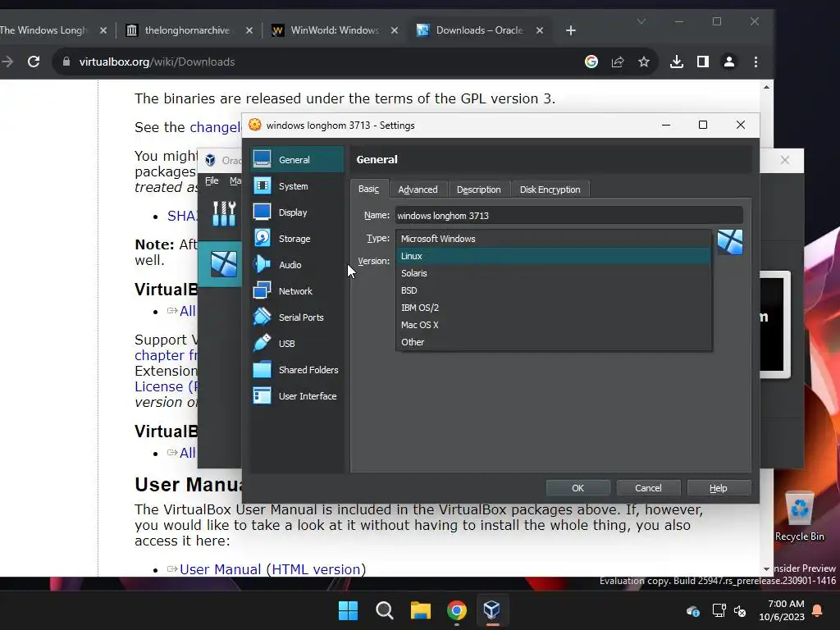Toggle the Chrome side panel icon
Image resolution: width=840 pixels, height=630 pixels.
tap(703, 62)
